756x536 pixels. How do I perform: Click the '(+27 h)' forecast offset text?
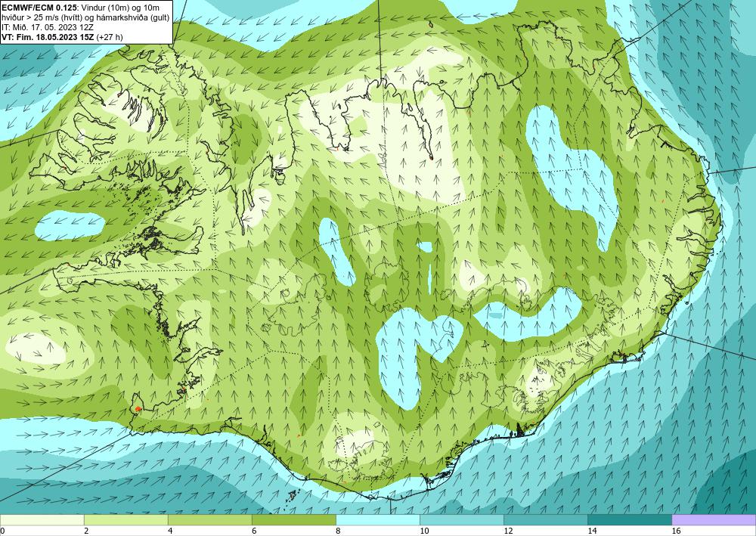[x=110, y=37]
